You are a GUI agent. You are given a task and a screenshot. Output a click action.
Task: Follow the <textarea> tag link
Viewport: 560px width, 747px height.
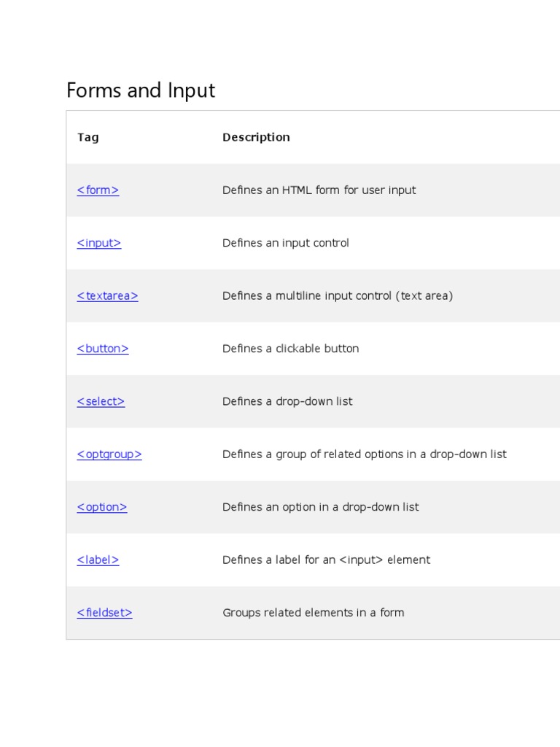coord(107,296)
